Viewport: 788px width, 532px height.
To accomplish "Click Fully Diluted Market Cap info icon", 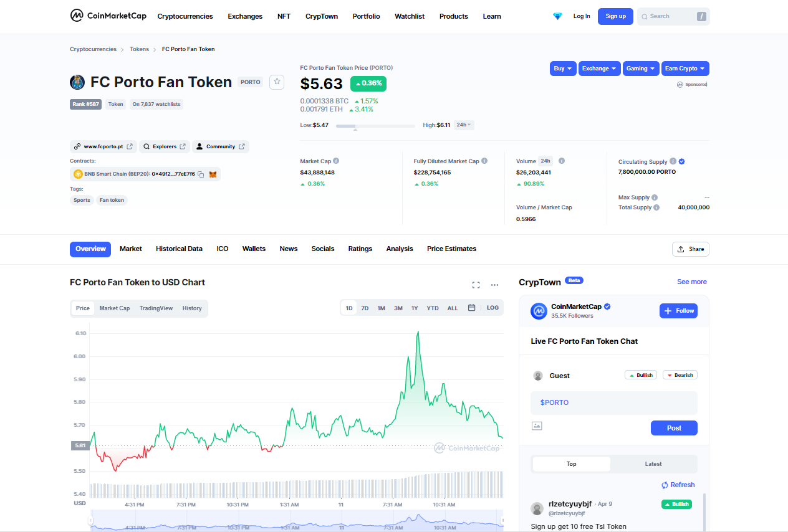I will point(484,161).
